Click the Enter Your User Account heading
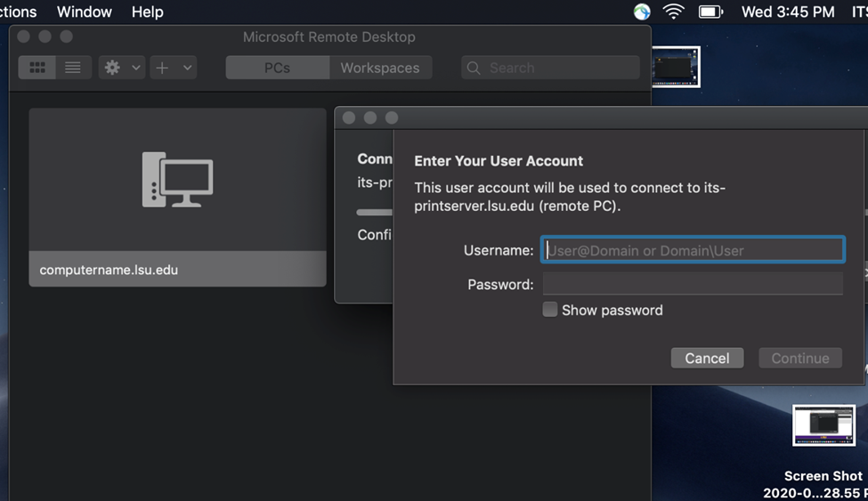868x501 pixels. (x=499, y=160)
